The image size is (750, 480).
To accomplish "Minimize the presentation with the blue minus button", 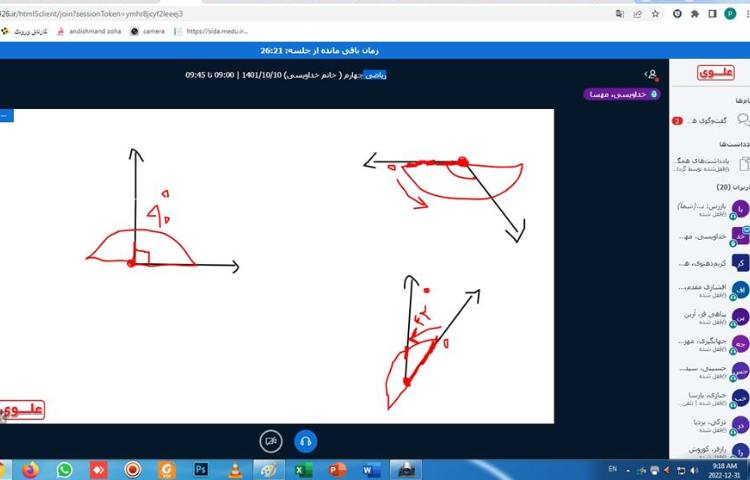I will click(x=6, y=116).
